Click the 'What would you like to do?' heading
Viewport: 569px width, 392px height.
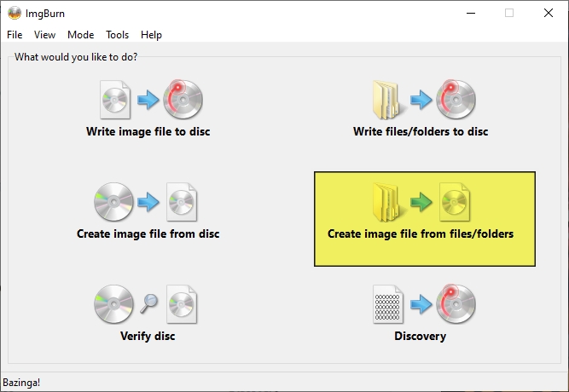[76, 57]
